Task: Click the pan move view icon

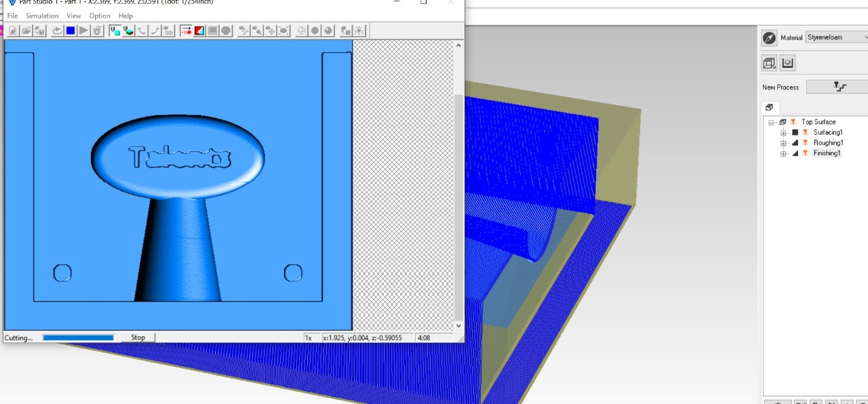Action: [x=271, y=31]
